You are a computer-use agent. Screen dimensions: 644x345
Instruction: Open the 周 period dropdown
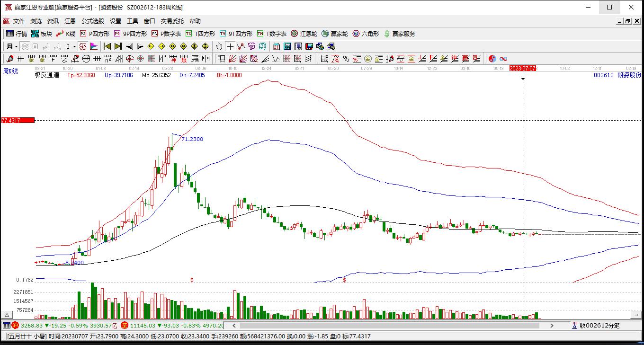coord(12,46)
